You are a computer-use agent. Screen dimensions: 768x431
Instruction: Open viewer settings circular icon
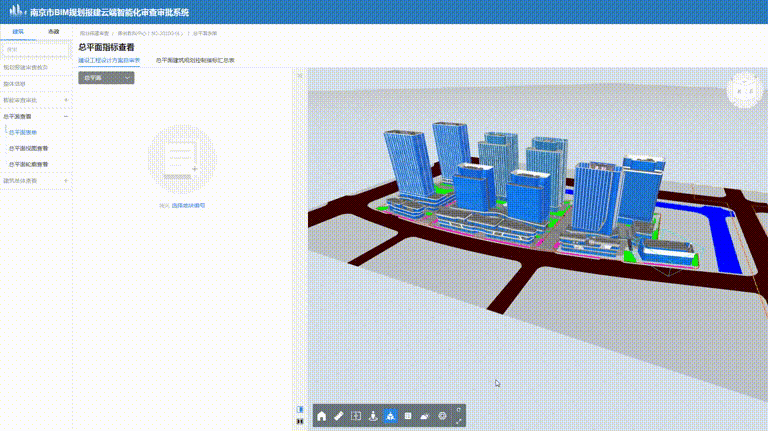pyautogui.click(x=442, y=416)
